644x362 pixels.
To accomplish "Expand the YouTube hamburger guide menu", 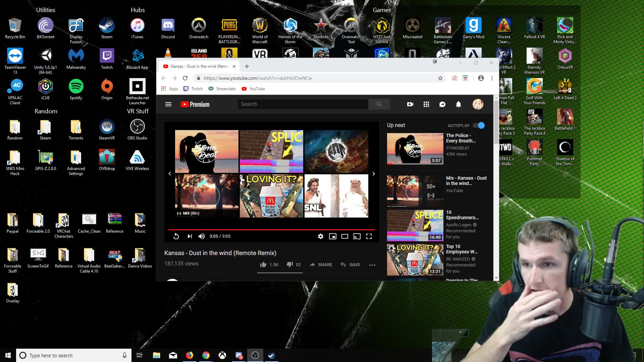I will pyautogui.click(x=168, y=104).
